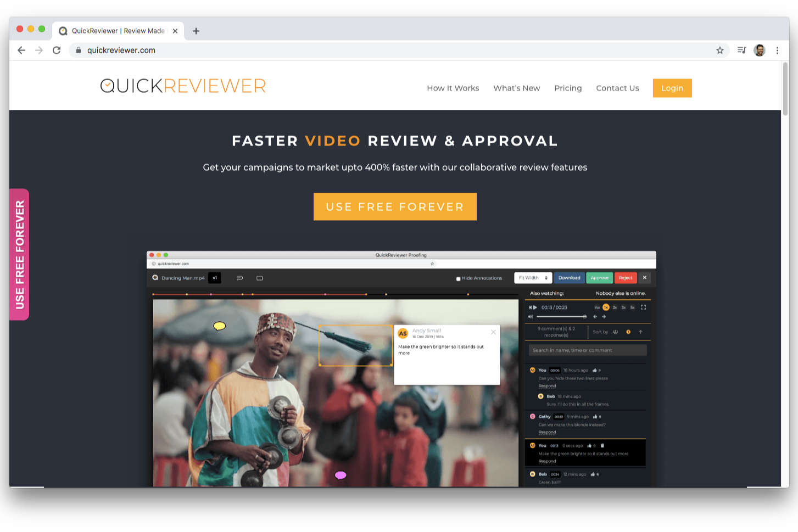Viewport: 798px width, 532px height.
Task: Click the orange Login button
Action: (x=672, y=88)
